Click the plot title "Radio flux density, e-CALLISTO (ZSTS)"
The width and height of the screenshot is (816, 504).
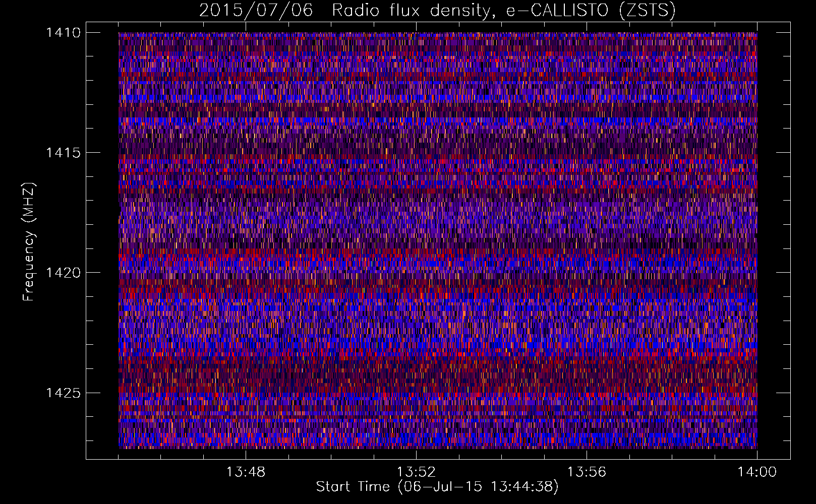click(503, 11)
